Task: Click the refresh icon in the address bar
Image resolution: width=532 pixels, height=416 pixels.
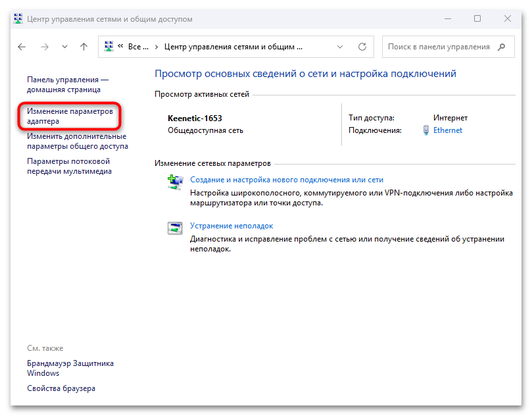Action: (x=362, y=47)
